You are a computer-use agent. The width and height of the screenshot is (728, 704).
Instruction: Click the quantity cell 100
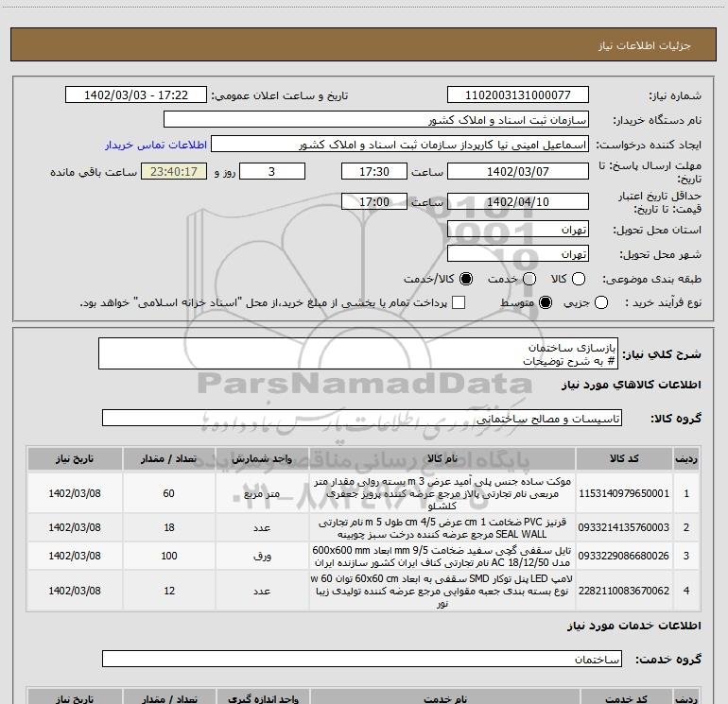click(x=169, y=556)
